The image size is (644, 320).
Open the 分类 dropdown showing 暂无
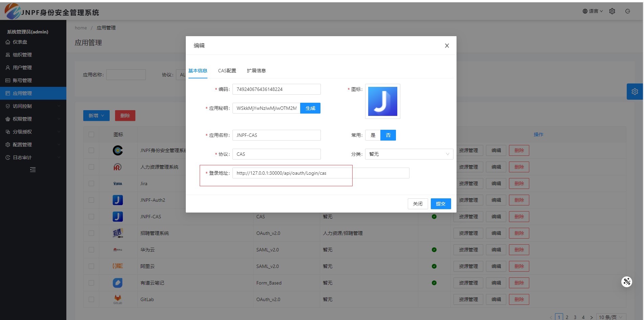click(x=409, y=154)
